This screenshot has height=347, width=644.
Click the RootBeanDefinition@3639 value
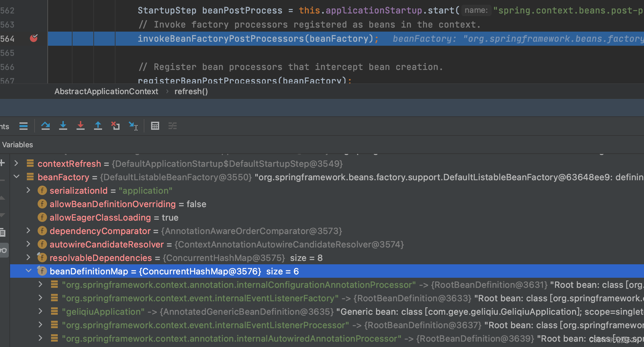475,339
